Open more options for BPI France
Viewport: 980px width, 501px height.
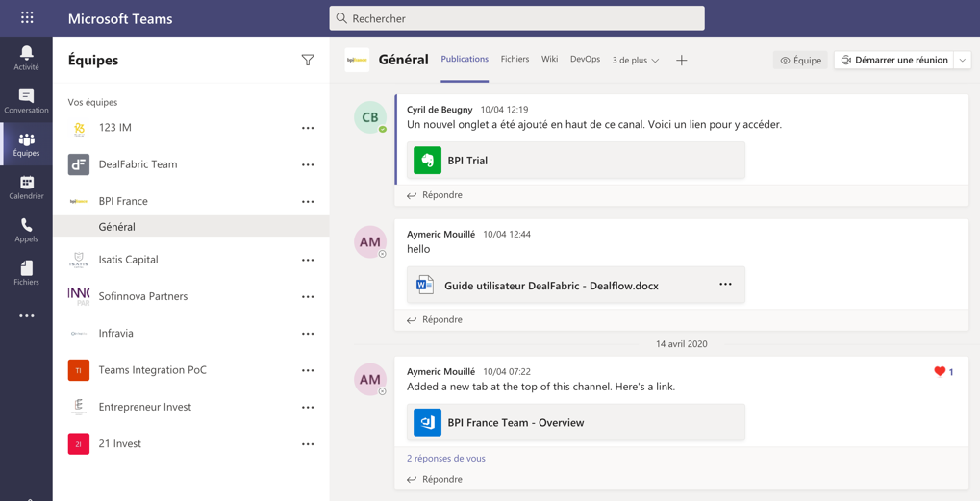tap(308, 201)
